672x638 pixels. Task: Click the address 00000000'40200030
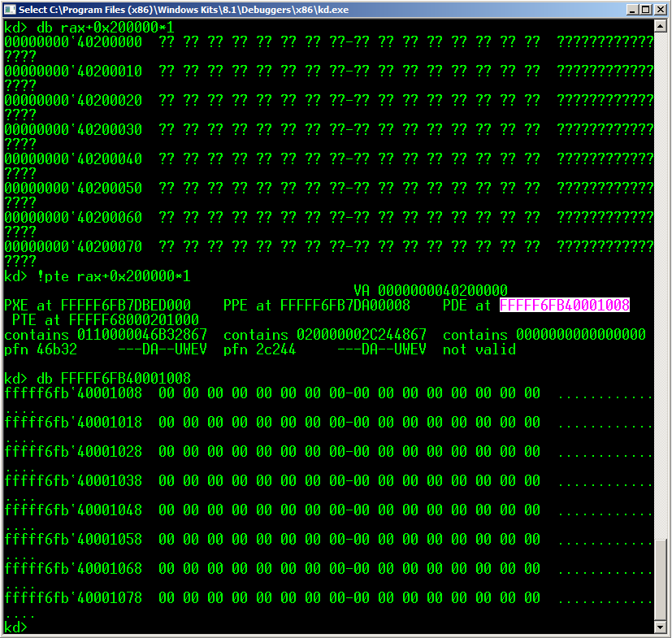coord(73,129)
